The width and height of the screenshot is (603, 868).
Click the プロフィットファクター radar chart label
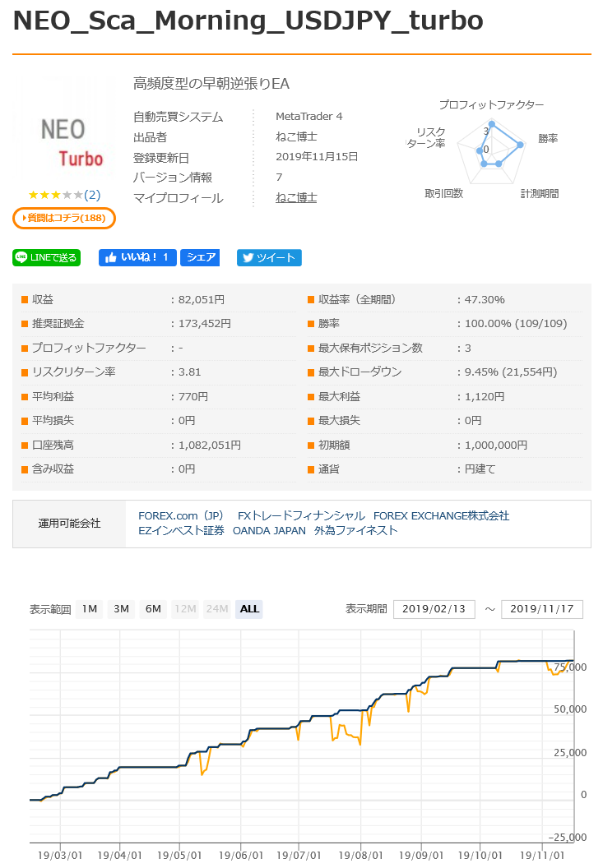(492, 104)
